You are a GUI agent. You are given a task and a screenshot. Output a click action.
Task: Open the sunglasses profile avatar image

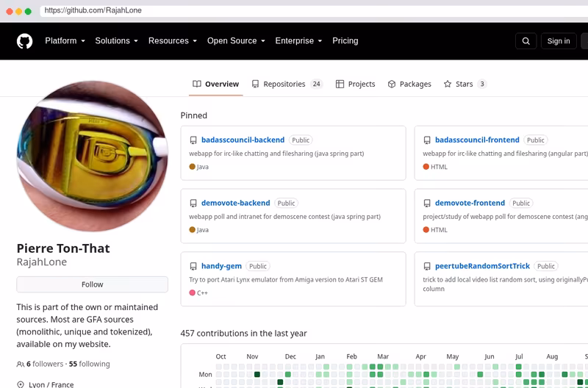click(93, 156)
